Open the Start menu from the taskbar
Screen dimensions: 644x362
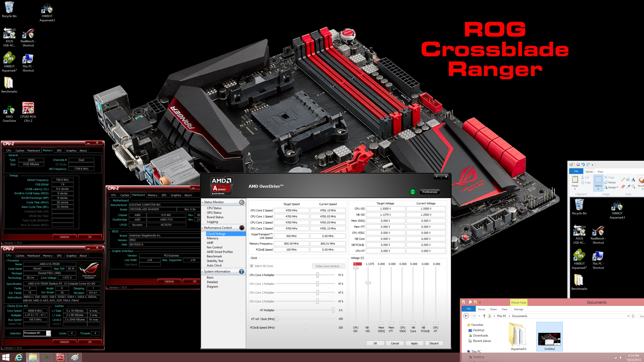[6, 357]
